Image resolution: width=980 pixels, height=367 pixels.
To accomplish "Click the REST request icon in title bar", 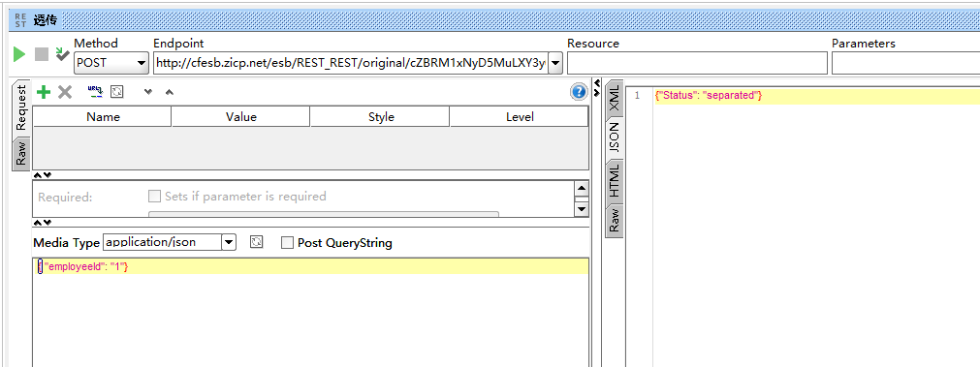I will click(x=20, y=20).
